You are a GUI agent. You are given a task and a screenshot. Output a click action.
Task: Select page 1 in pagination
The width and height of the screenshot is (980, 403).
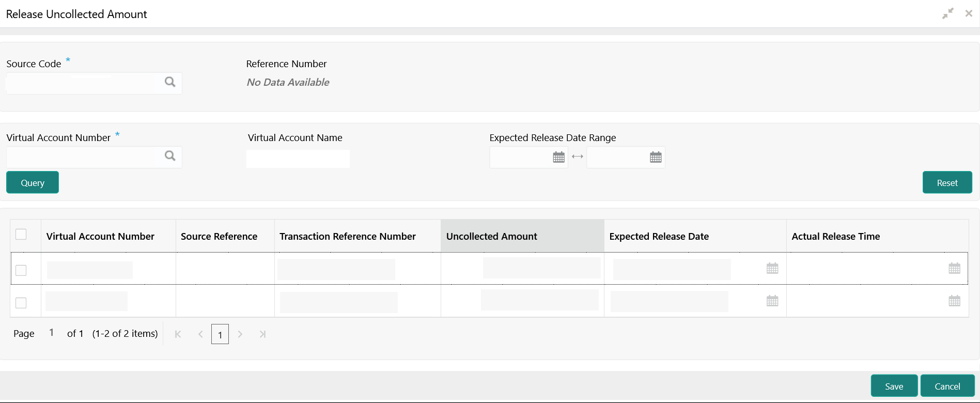coord(220,334)
